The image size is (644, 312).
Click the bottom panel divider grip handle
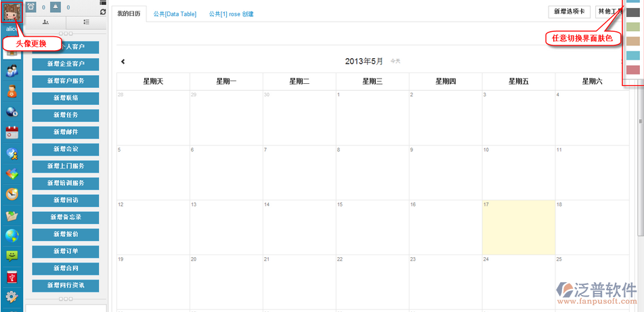point(66,298)
